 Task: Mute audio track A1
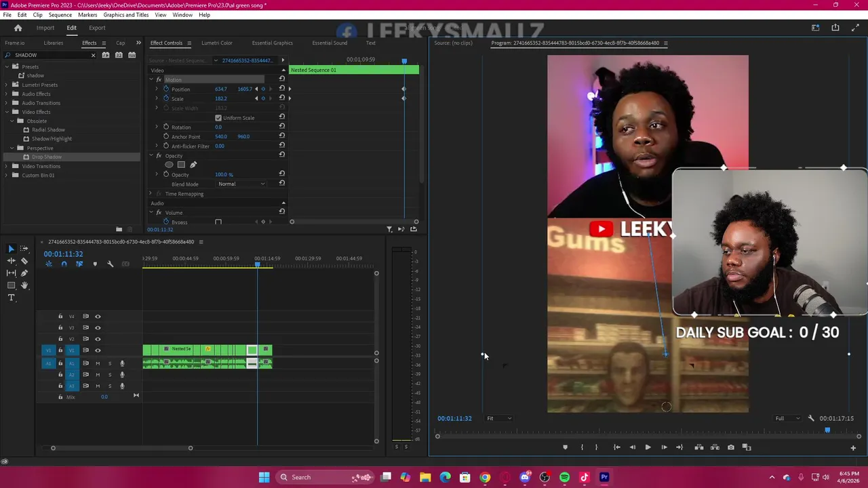click(x=98, y=363)
